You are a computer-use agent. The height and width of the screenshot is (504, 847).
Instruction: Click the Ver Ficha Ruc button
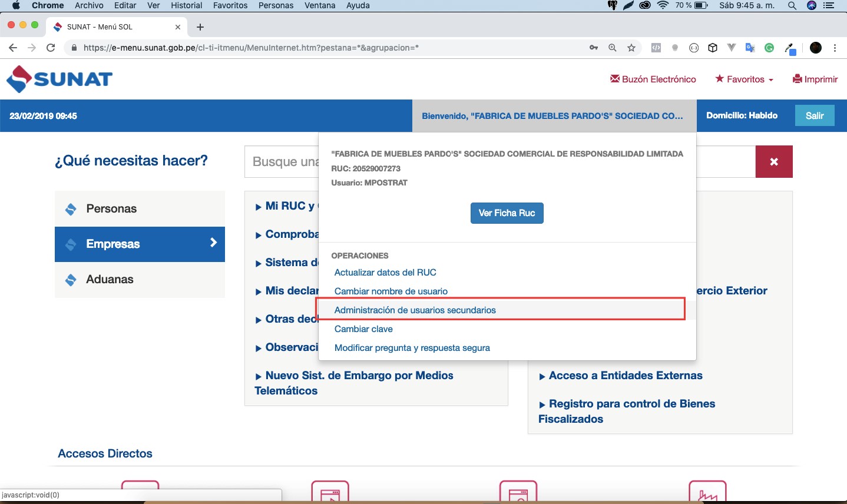507,213
